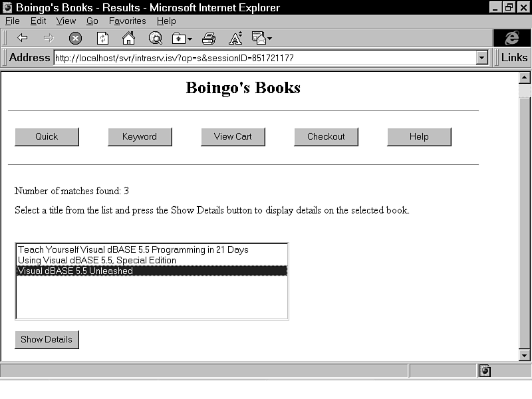Select Using Visual dBASE 5.5, Special Edition
Screen dimensions: 532x399
pos(152,260)
